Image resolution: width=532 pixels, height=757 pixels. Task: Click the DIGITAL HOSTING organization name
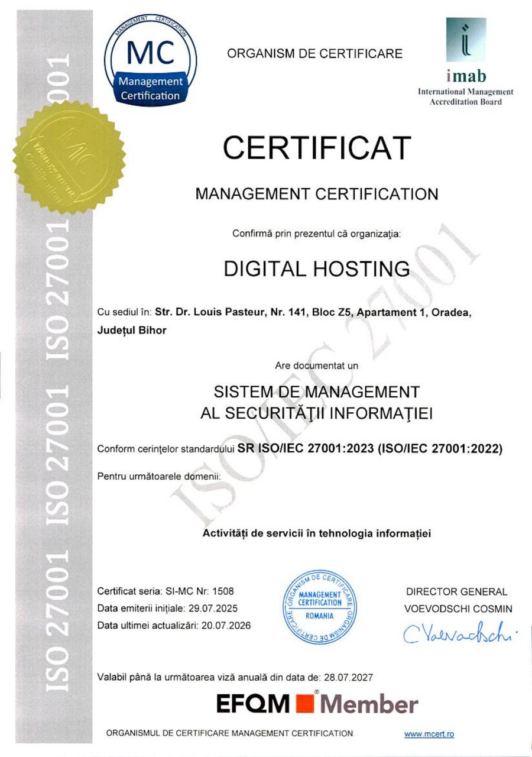point(317,269)
